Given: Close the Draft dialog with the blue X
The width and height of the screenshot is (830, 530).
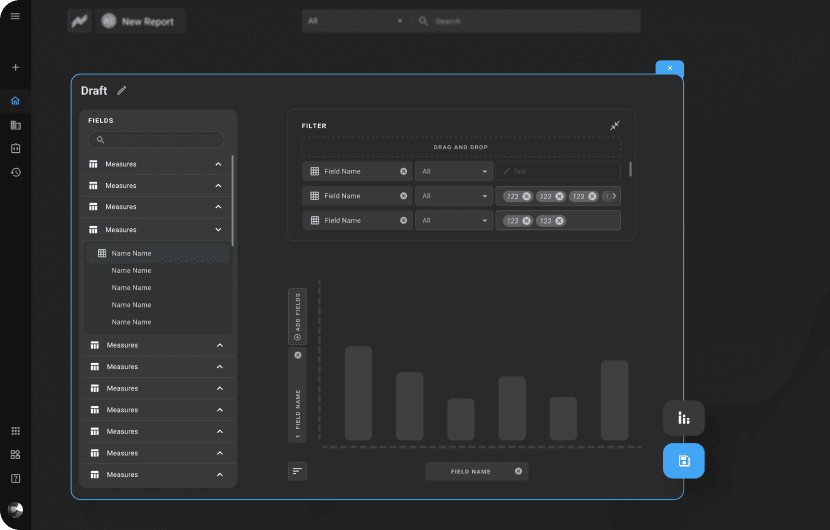Looking at the screenshot, I should click(670, 68).
